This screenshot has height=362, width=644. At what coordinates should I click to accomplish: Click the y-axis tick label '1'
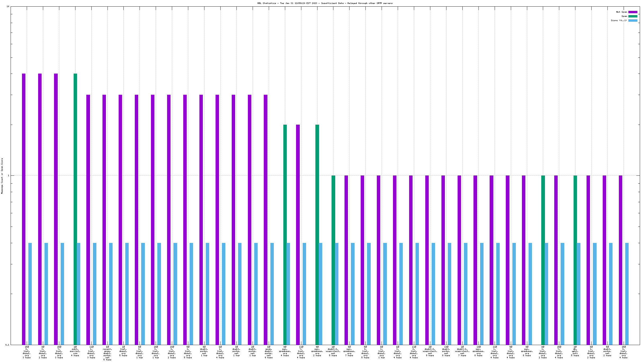pyautogui.click(x=8, y=175)
